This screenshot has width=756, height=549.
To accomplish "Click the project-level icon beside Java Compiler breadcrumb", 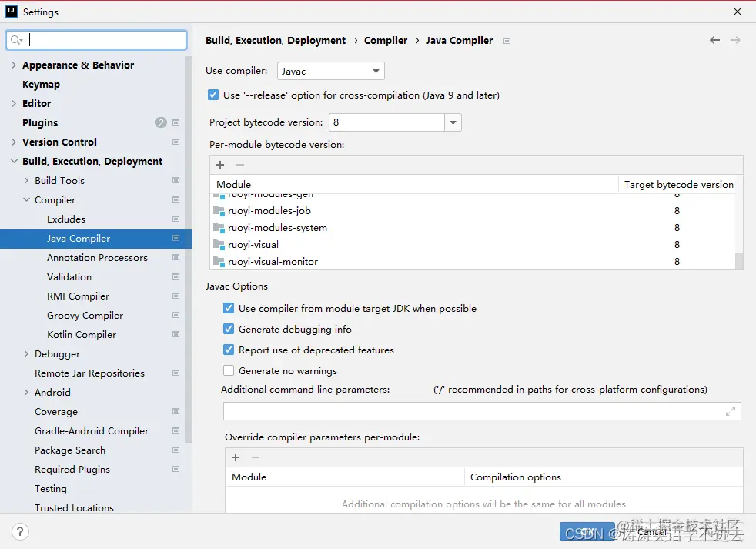I will tap(507, 41).
